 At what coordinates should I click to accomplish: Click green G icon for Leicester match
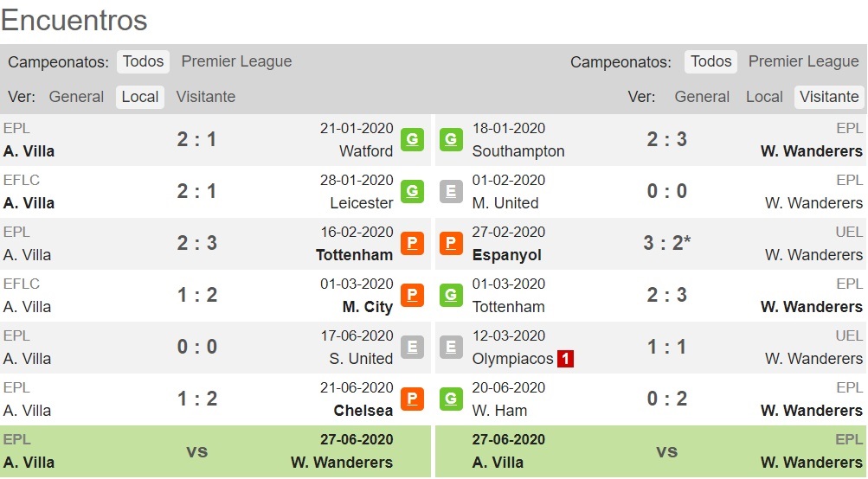tap(413, 191)
